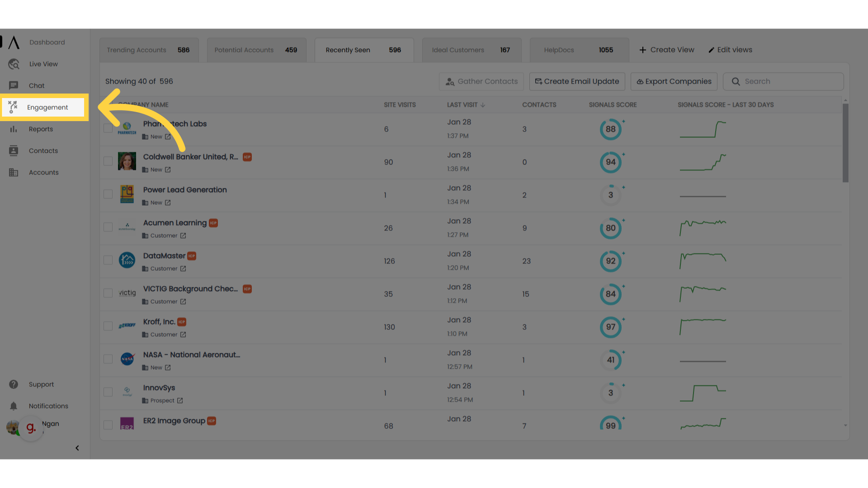Open external link icon for Pharmatech Labs
The width and height of the screenshot is (868, 488).
tap(168, 137)
